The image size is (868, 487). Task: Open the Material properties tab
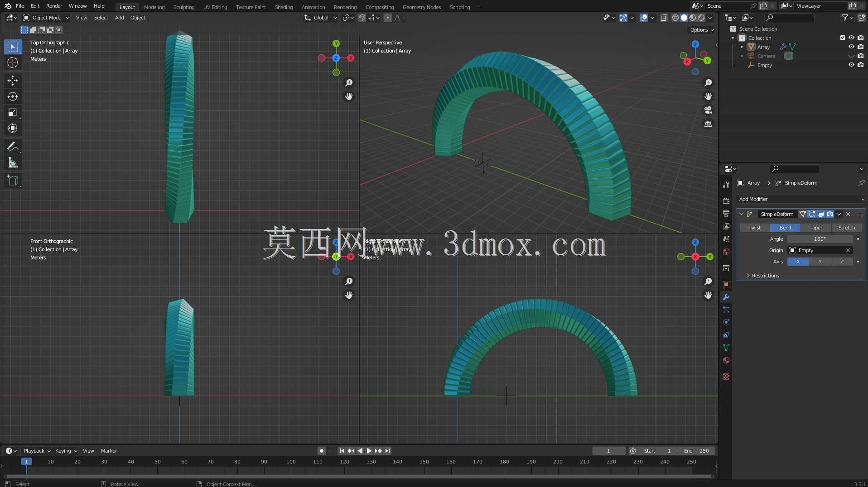(726, 360)
